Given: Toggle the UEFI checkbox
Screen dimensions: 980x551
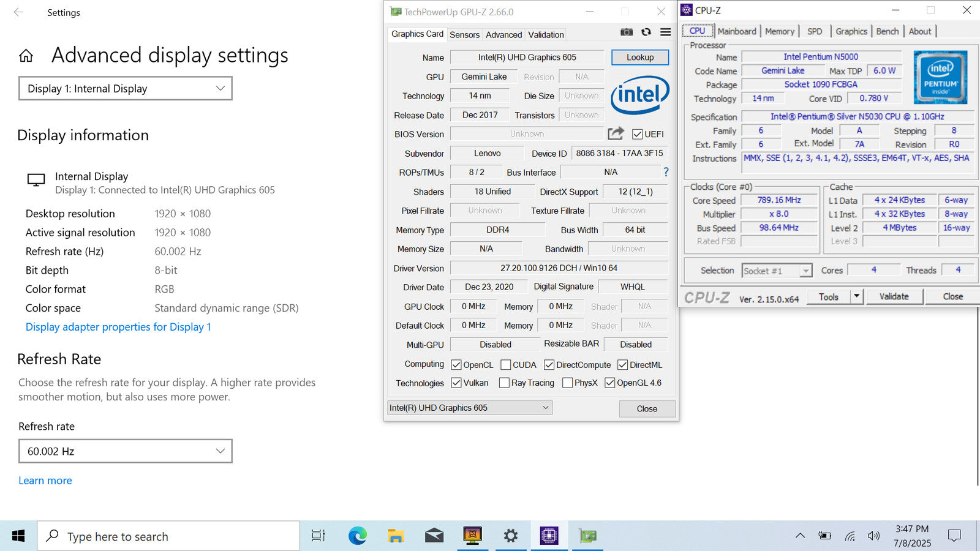Looking at the screenshot, I should (638, 134).
